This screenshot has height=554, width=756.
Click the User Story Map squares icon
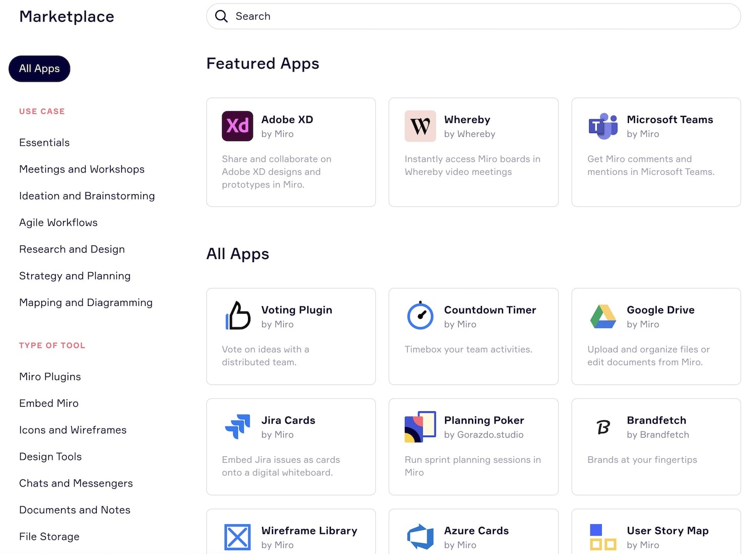point(603,537)
